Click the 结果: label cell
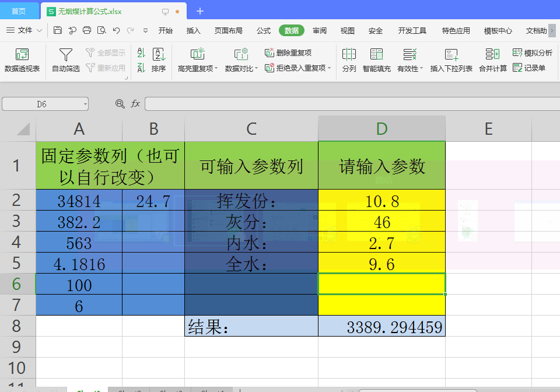Screen dimensions: 560x392 coord(251,326)
